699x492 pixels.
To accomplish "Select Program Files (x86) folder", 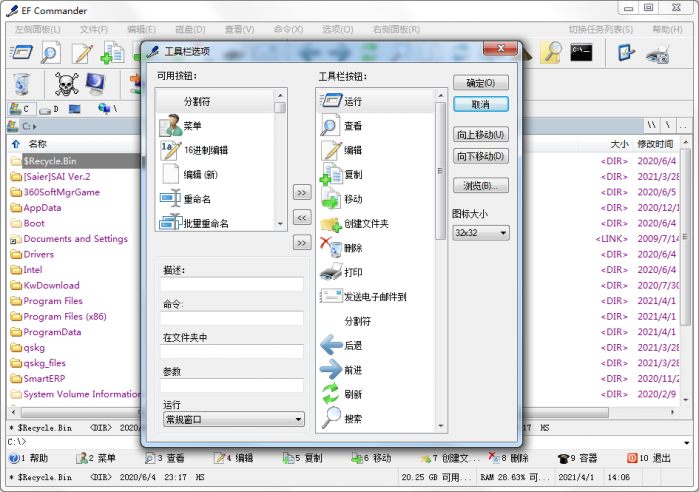I will point(65,316).
